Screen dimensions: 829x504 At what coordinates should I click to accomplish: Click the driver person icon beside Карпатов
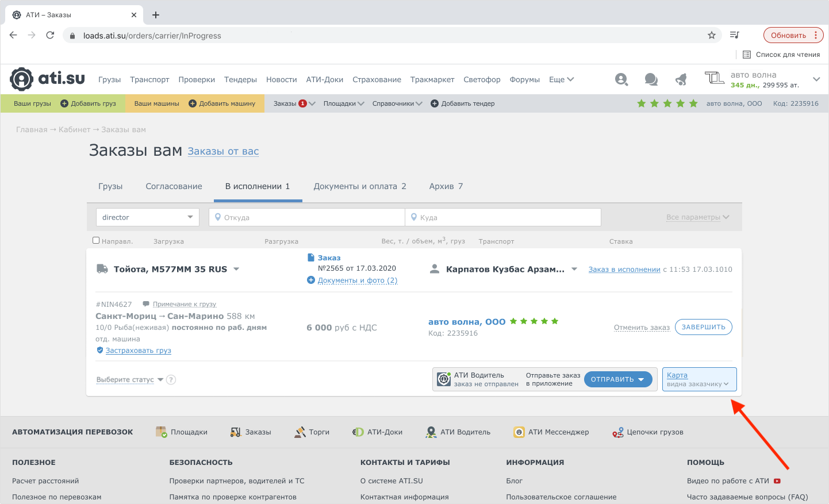pos(435,269)
